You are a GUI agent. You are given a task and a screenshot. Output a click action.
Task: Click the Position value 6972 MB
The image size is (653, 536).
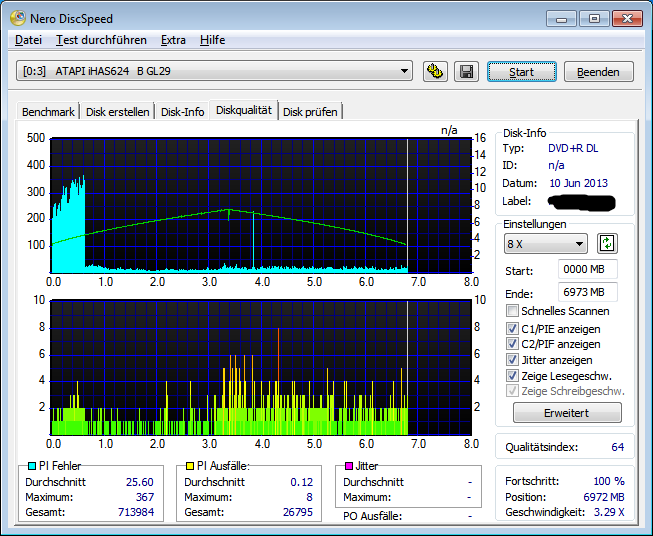(x=604, y=497)
